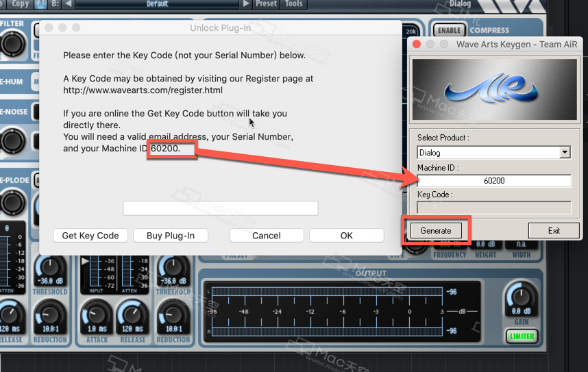Click the rightmost Threshold knob
The height and width of the screenshot is (372, 588).
(173, 267)
